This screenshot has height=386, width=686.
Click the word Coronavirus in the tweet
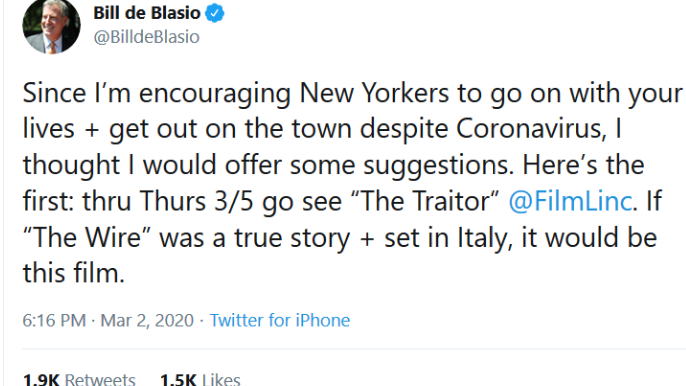[532, 129]
